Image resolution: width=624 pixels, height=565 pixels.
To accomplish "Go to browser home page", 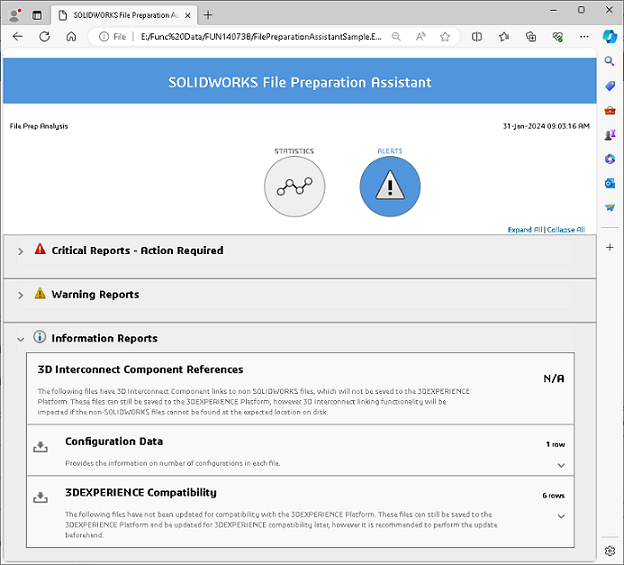I will (71, 36).
